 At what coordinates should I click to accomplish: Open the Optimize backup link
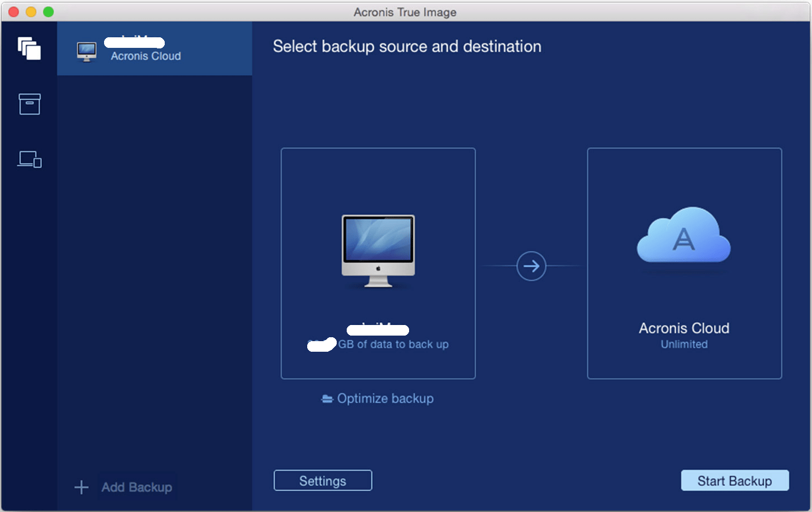pos(385,398)
